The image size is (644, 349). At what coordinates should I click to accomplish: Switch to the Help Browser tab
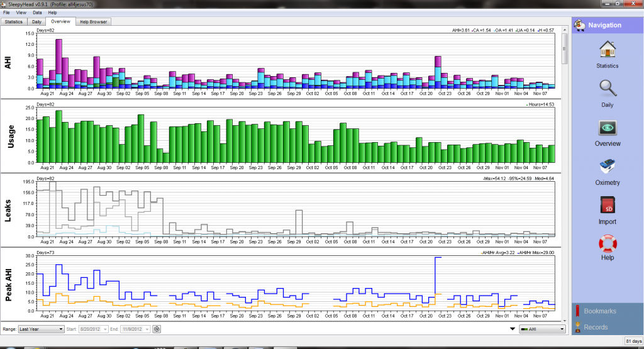pos(93,22)
